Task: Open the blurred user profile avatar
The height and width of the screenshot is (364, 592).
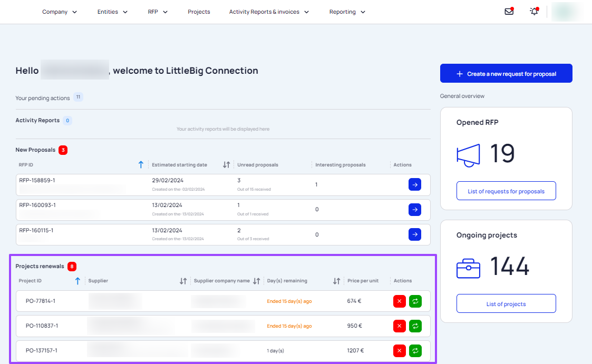Action: click(x=566, y=12)
